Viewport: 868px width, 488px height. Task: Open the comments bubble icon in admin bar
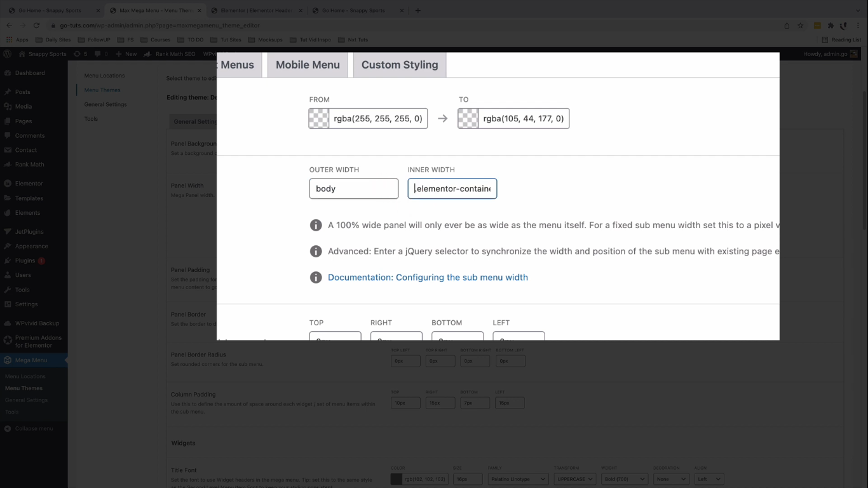[x=101, y=54]
